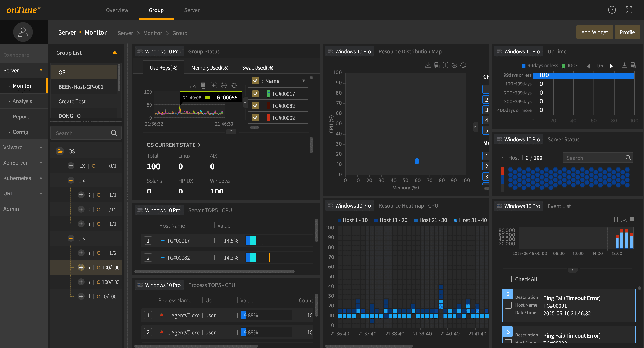Toggle fullscreen mode icon
644x348 pixels.
point(629,10)
